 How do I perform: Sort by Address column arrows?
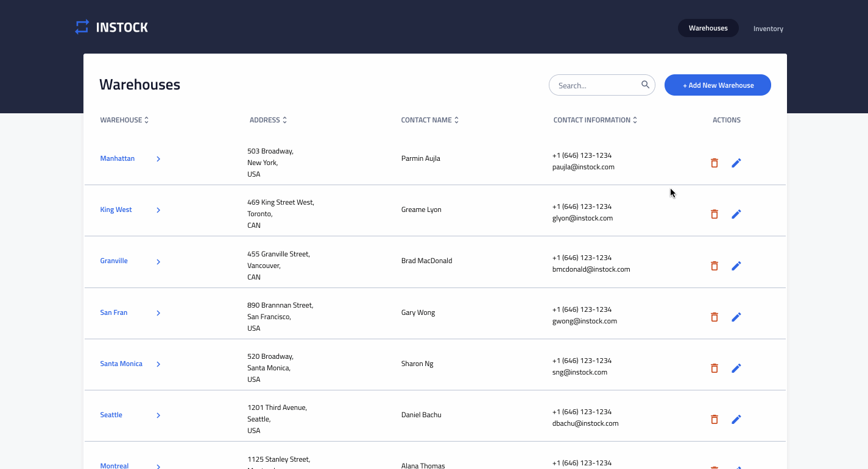pos(284,120)
